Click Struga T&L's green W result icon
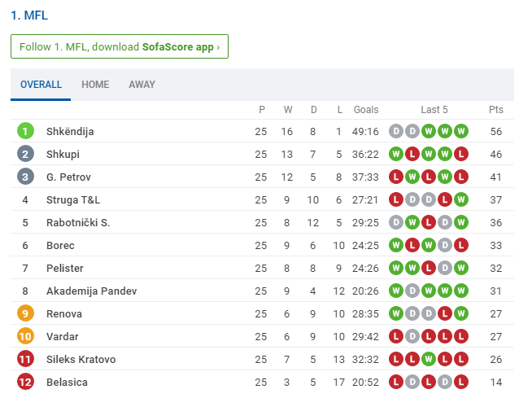The height and width of the screenshot is (420, 532). [x=461, y=199]
